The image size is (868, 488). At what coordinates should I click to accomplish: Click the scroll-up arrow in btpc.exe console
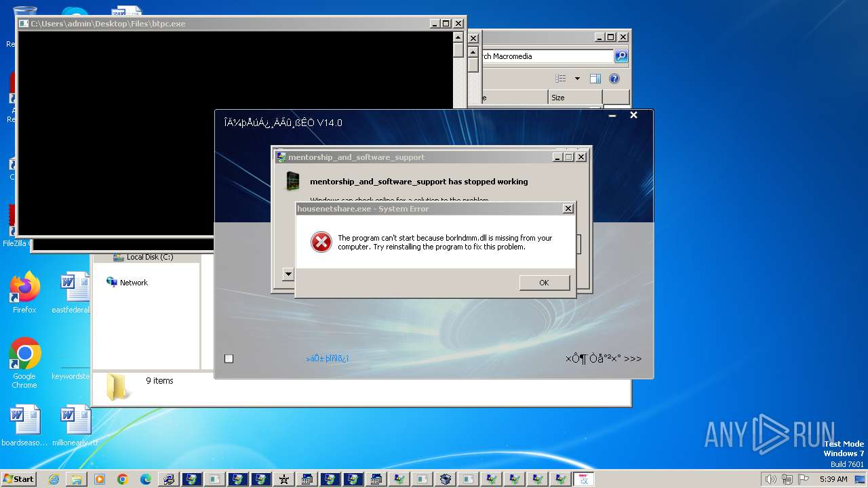(458, 37)
